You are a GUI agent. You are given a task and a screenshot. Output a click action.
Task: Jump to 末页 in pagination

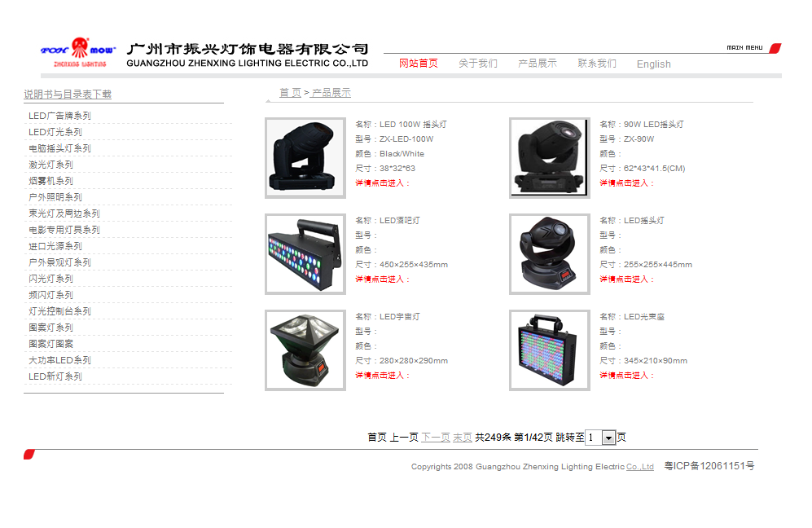[463, 438]
